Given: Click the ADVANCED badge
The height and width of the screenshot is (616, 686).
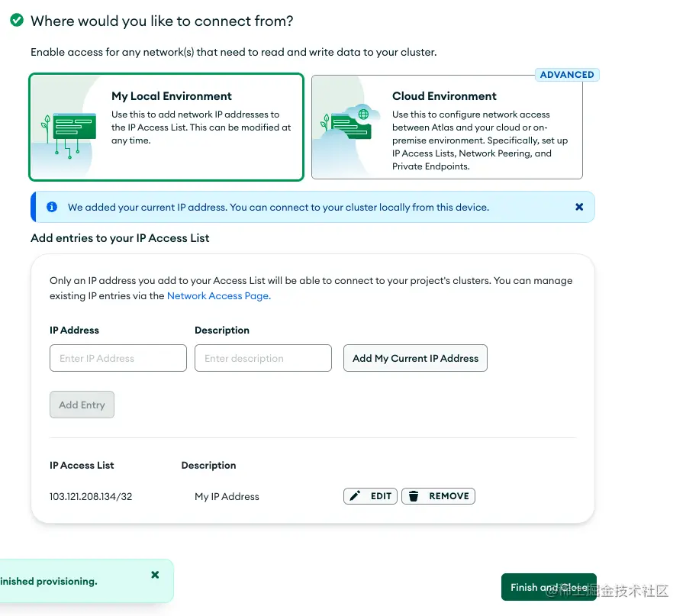Looking at the screenshot, I should 566,75.
